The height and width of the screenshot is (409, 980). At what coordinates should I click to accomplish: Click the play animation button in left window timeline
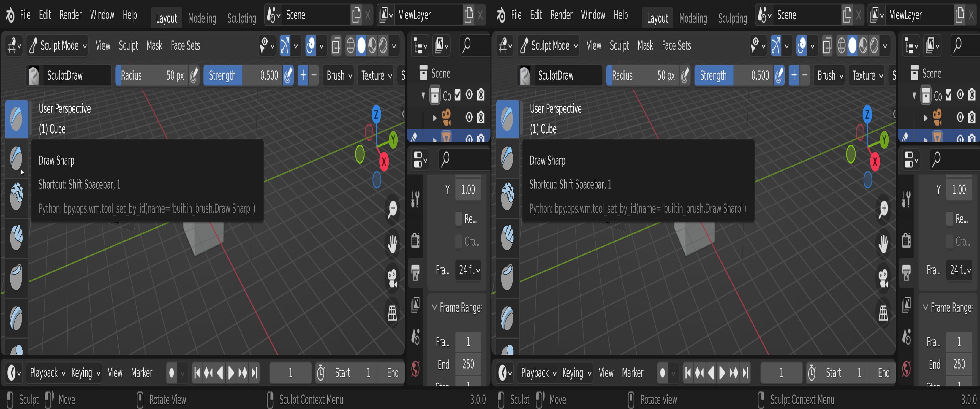pyautogui.click(x=231, y=373)
